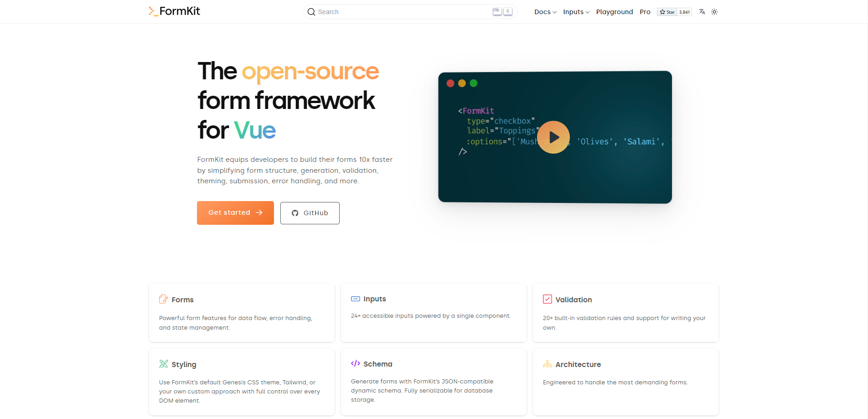The image size is (868, 419).
Task: Expand the Inputs dropdown in navbar
Action: point(576,12)
